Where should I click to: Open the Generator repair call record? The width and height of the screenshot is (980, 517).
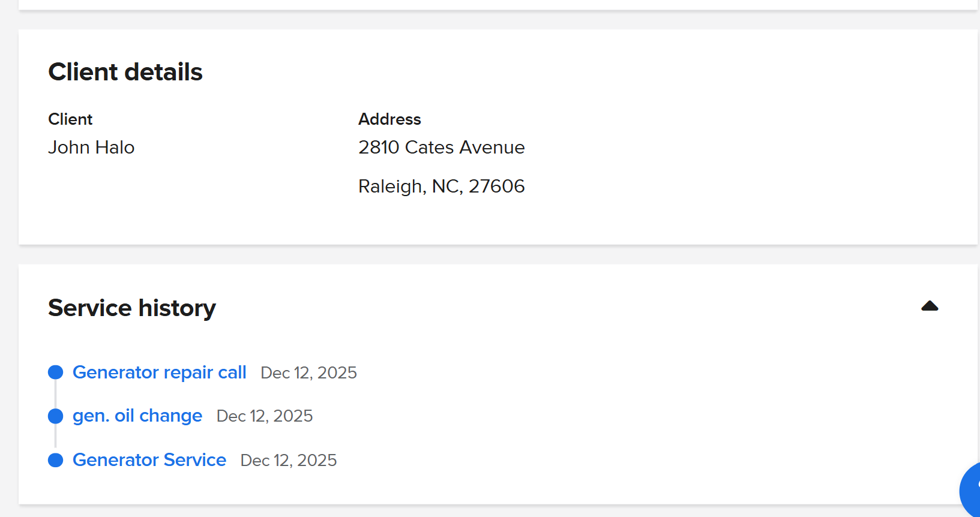[159, 372]
